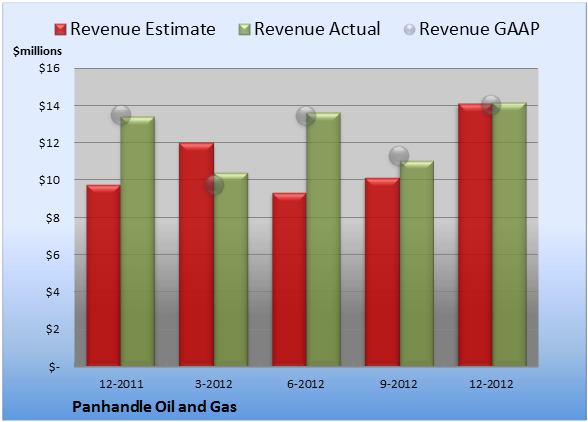Screen dimensions: 588x422
Task: Click the '12-2011' x-axis label
Action: pos(121,384)
